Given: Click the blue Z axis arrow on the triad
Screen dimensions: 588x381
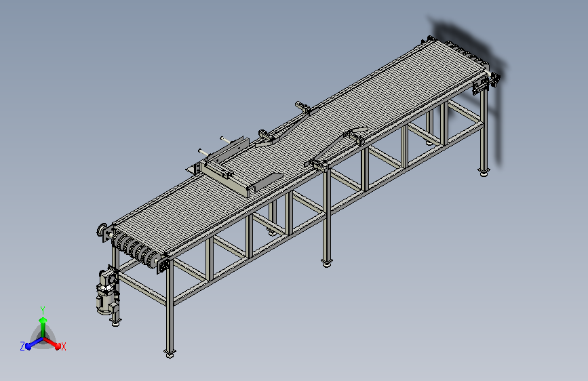Looking at the screenshot, I should pyautogui.click(x=34, y=344).
